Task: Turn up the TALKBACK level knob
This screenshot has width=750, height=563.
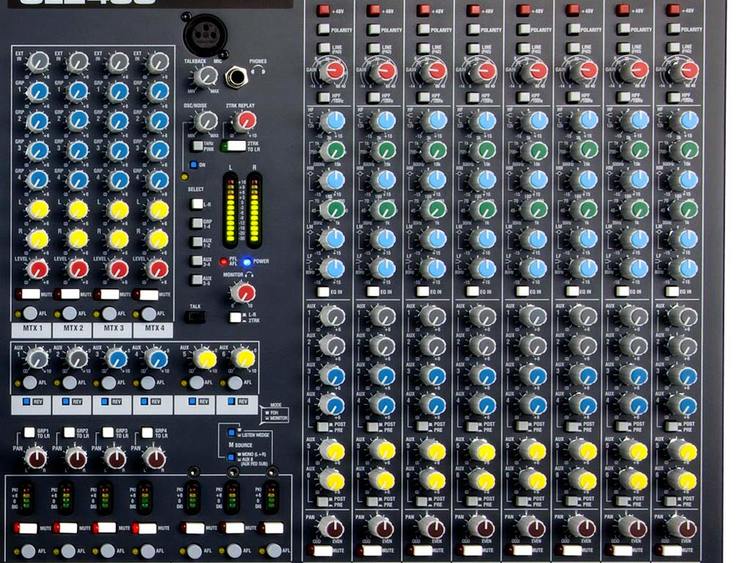Action: click(x=207, y=76)
